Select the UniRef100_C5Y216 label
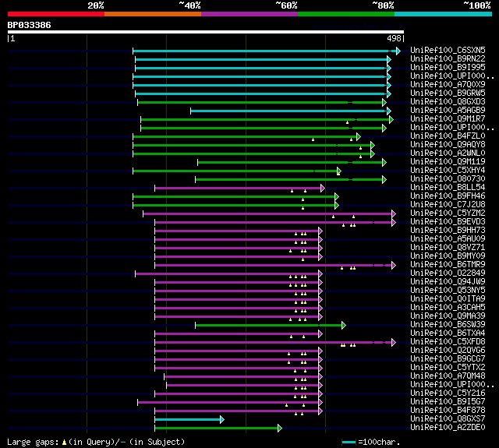 pos(448,393)
